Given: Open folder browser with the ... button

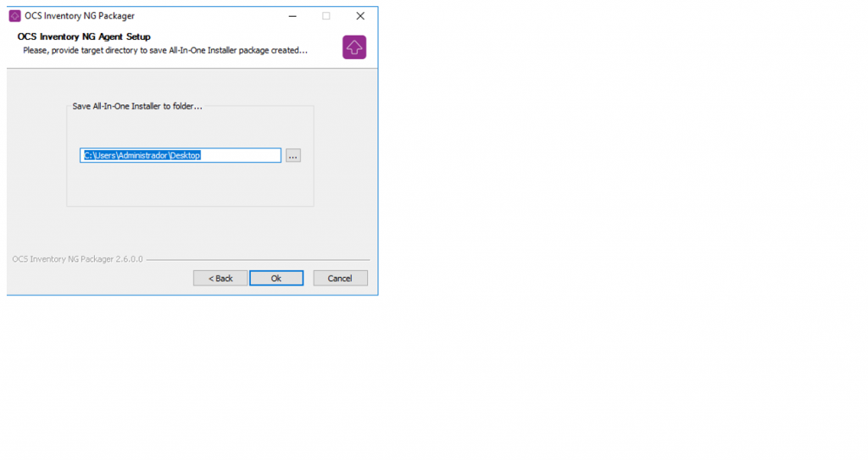Looking at the screenshot, I should 292,156.
